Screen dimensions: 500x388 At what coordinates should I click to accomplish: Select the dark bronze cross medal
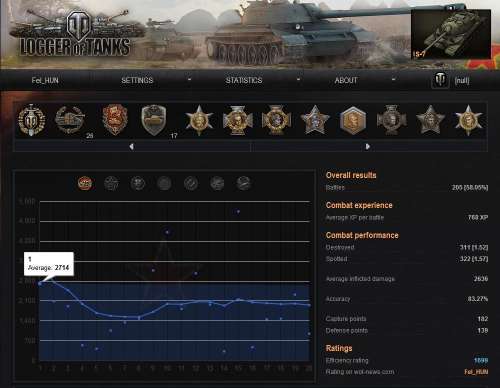pos(392,120)
